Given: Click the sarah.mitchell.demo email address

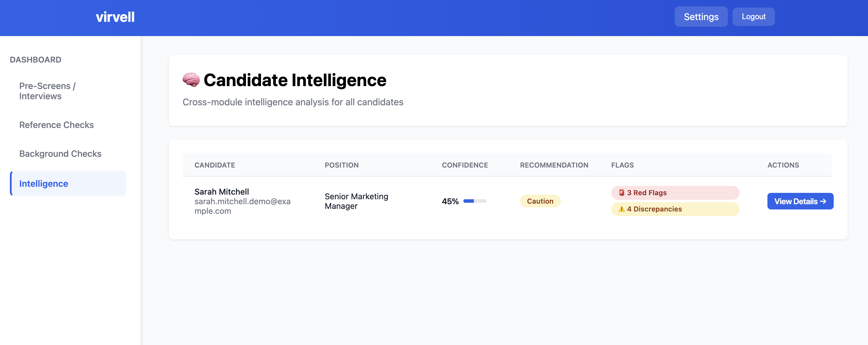Looking at the screenshot, I should 242,206.
